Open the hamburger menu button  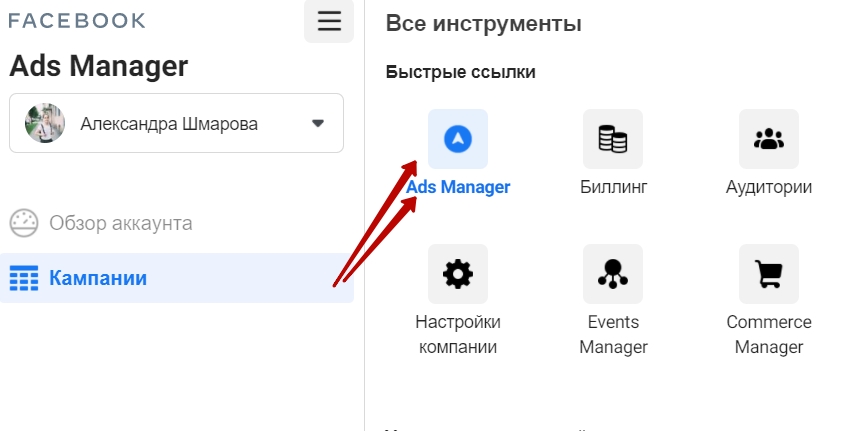pos(329,21)
